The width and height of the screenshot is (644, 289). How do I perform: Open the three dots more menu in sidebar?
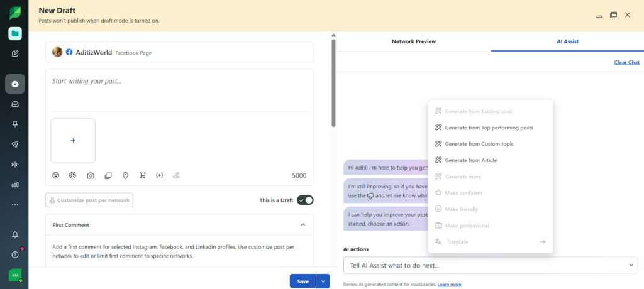pyautogui.click(x=15, y=205)
